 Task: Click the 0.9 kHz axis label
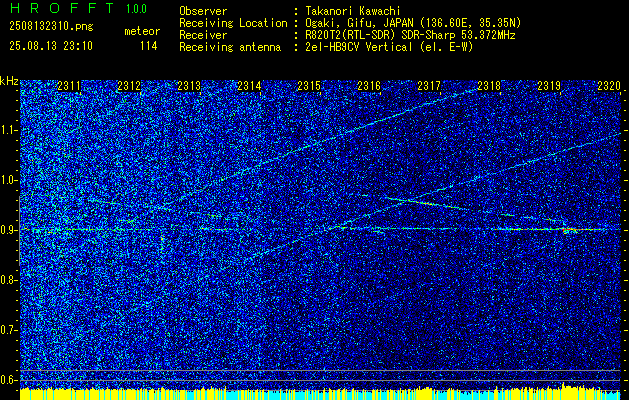(x=8, y=230)
